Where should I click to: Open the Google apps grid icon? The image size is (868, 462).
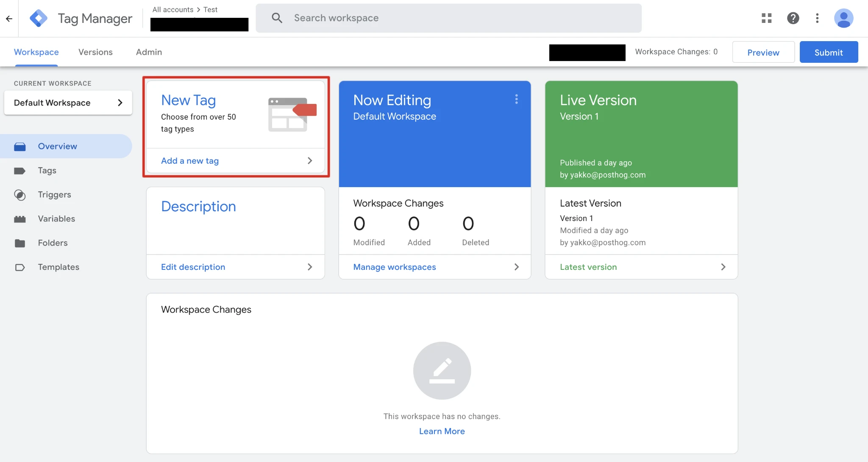[x=766, y=18]
